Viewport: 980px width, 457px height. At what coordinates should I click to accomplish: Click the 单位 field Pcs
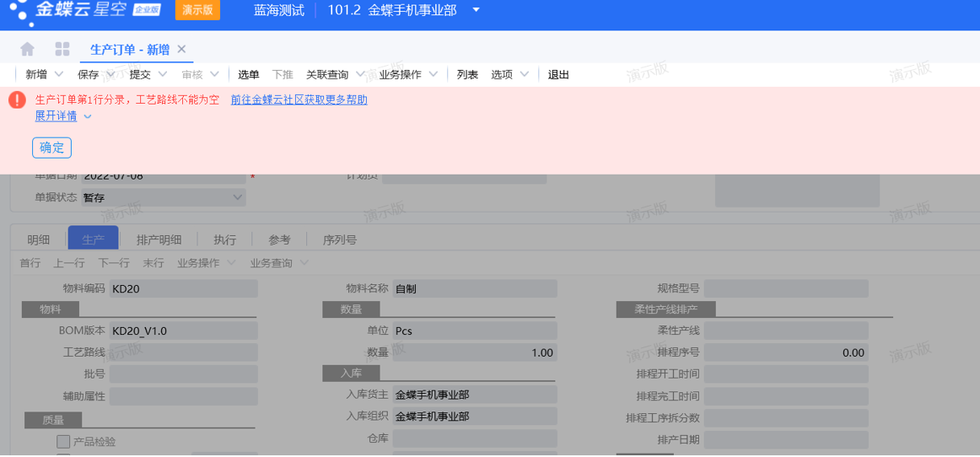(475, 331)
